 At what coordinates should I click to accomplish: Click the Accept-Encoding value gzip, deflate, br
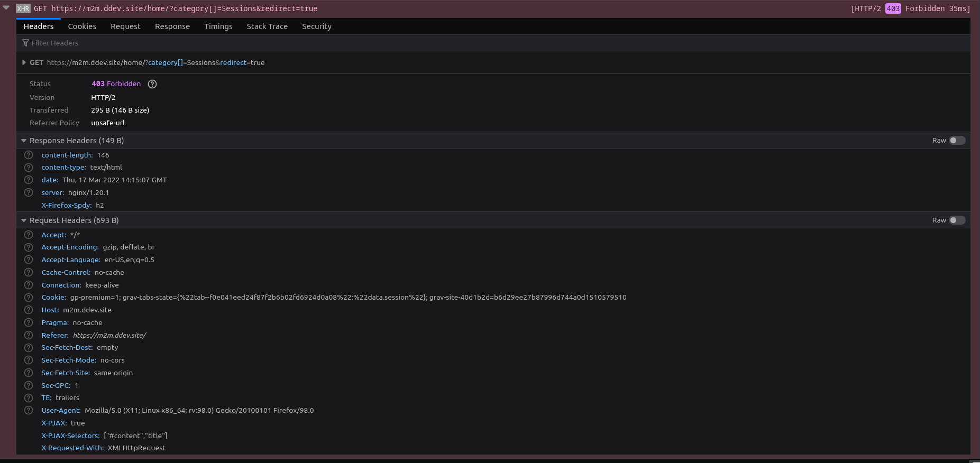(x=129, y=247)
